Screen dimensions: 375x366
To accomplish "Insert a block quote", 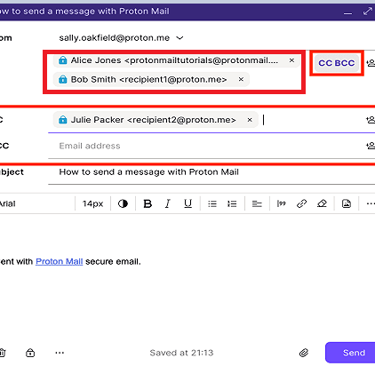I will click(281, 204).
